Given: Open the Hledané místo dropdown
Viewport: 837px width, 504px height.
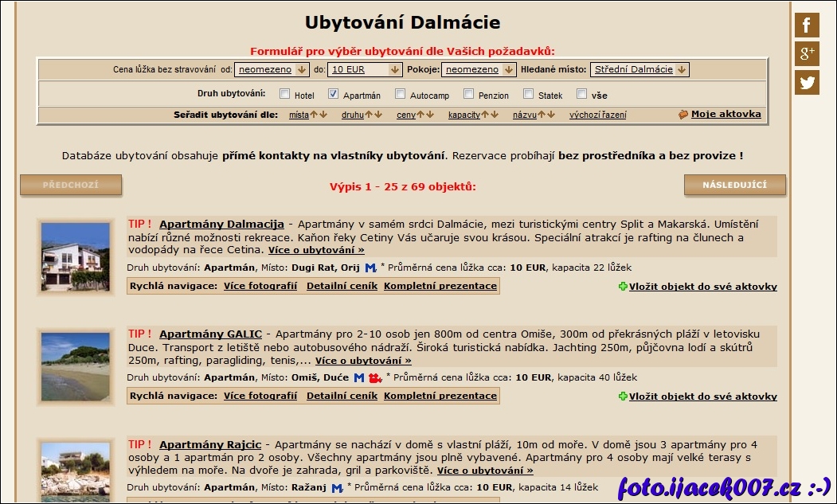Looking at the screenshot, I should (x=640, y=69).
